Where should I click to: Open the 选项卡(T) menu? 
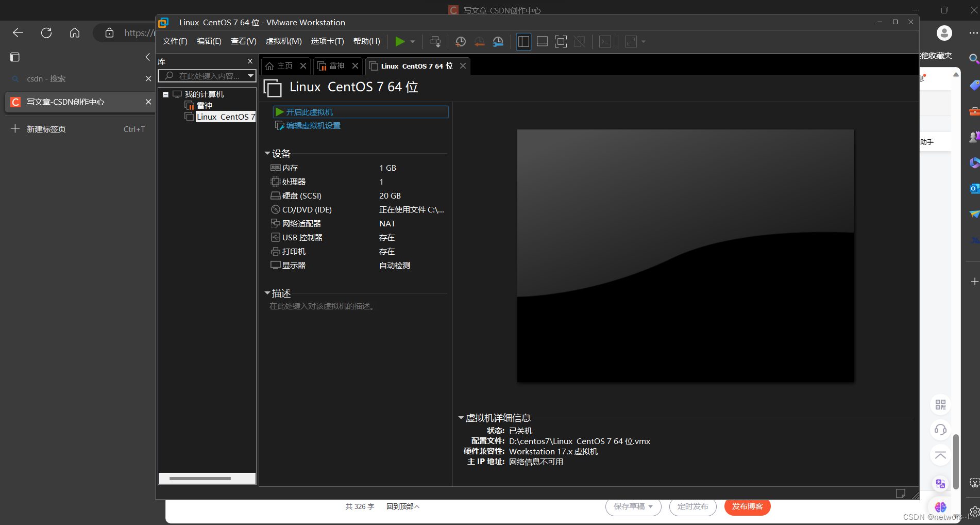[x=327, y=41]
